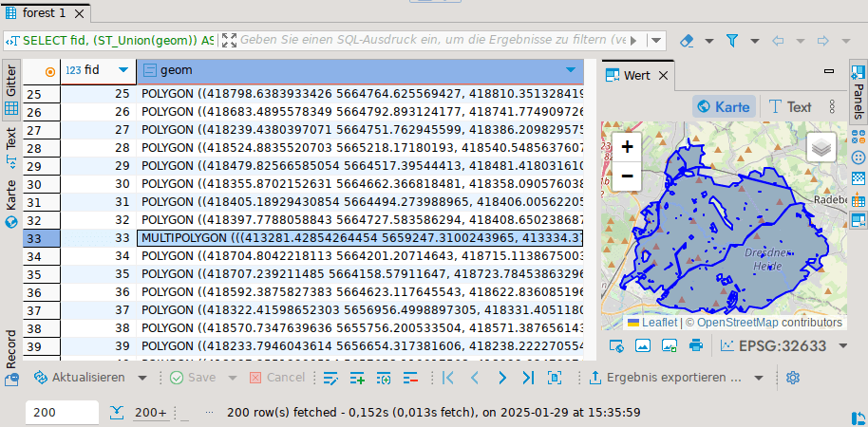868x427 pixels.
Task: Expand the funnel filter options dropdown
Action: [755, 41]
